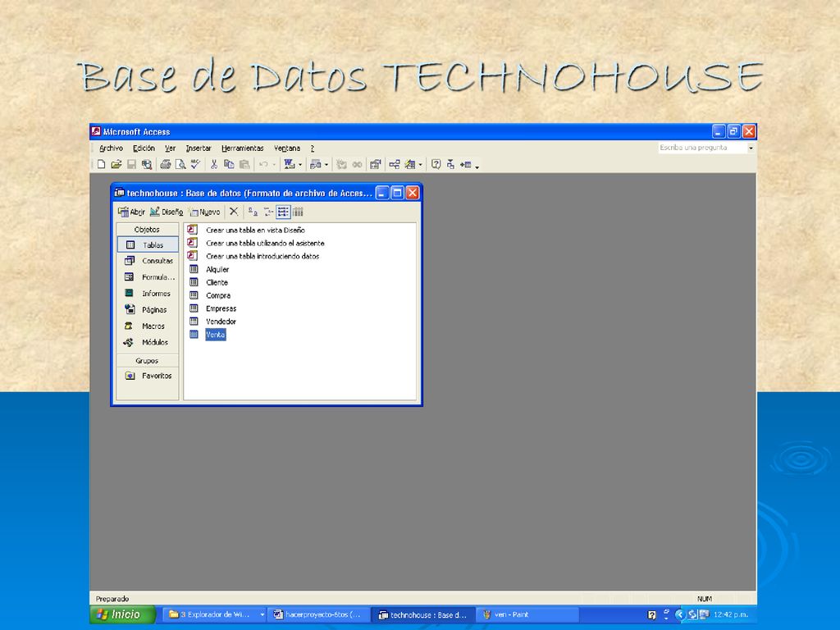Click the 'Escriba una pregunta' help box
840x630 pixels.
point(702,148)
